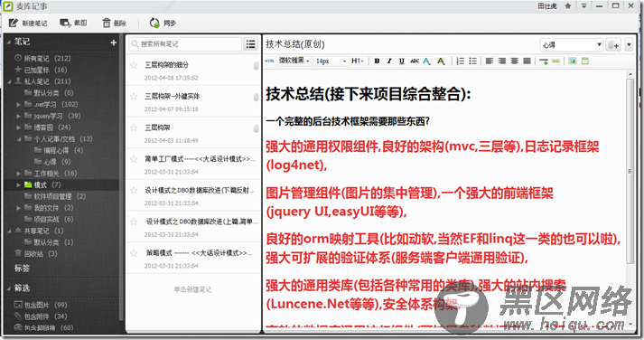This screenshot has height=340, width=644.
Task: Star the 三层构架 note dated 2012-04-03
Action: (134, 127)
